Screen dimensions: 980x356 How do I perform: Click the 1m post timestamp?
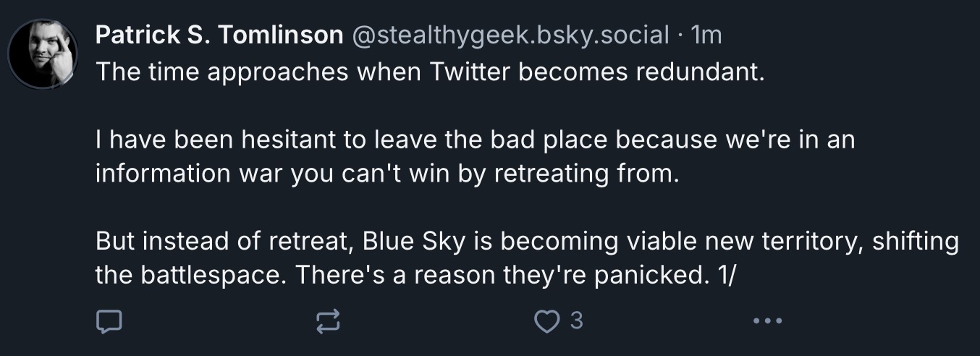[x=707, y=34]
